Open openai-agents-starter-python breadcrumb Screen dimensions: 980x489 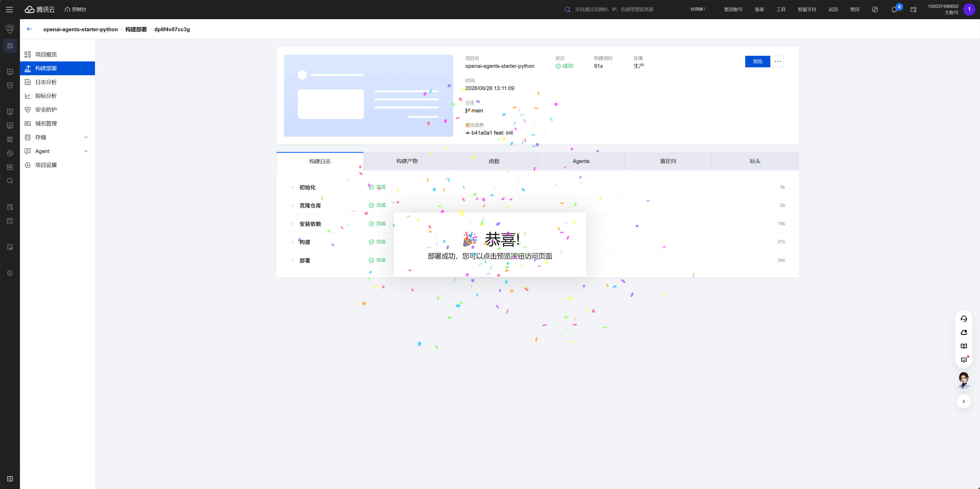pos(80,29)
